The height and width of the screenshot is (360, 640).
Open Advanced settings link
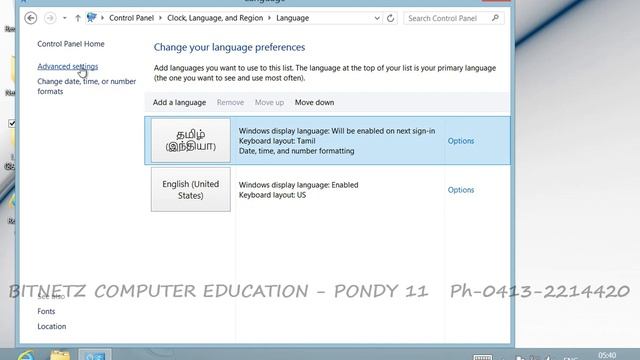[68, 66]
